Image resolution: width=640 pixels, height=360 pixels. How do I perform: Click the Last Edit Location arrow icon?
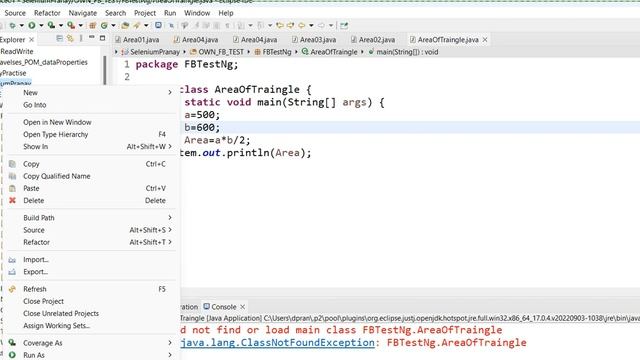coord(280,25)
